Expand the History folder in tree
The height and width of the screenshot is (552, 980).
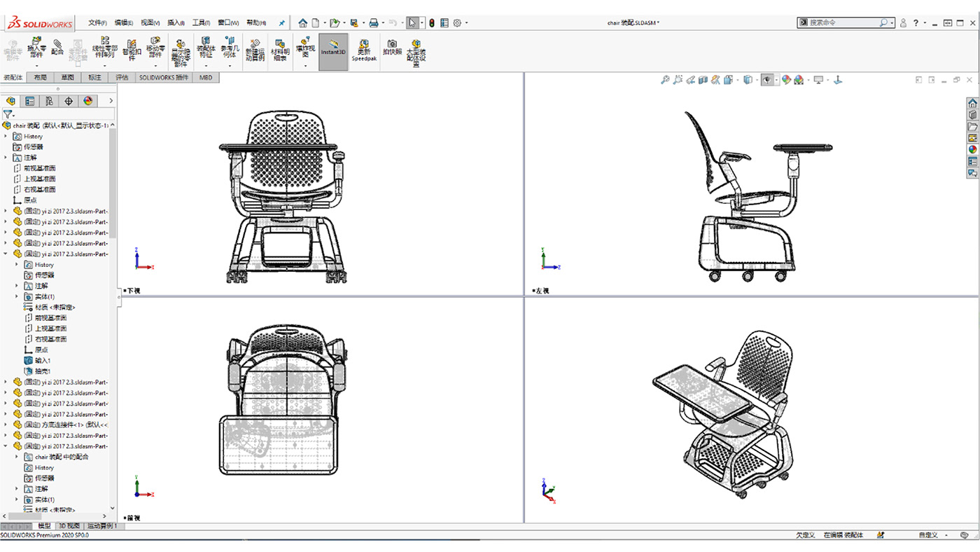click(6, 136)
